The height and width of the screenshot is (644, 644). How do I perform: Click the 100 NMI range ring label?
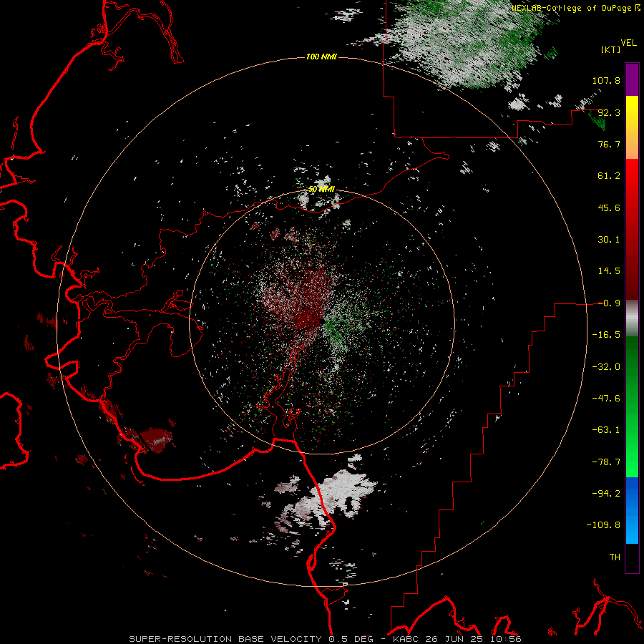(321, 57)
